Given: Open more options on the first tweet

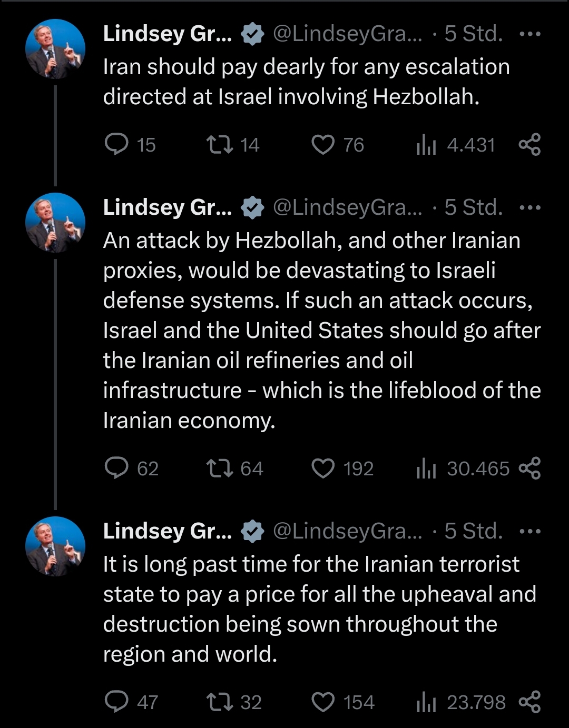Looking at the screenshot, I should [529, 34].
